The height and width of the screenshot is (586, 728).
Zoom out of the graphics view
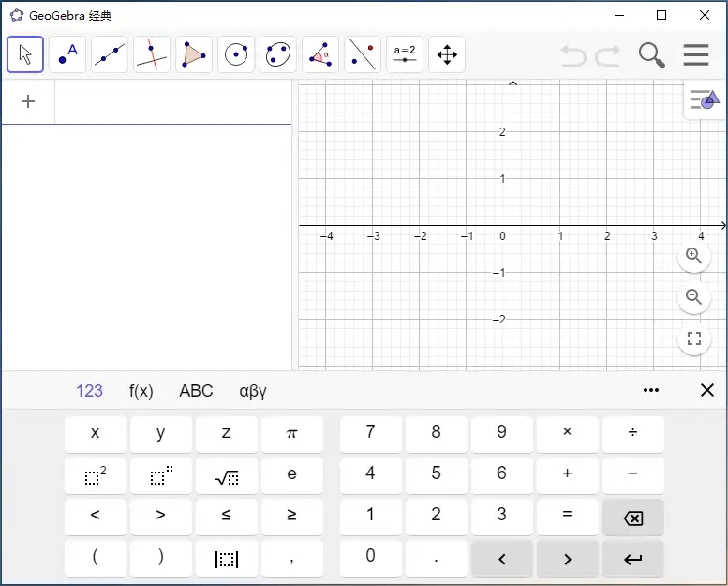(694, 296)
